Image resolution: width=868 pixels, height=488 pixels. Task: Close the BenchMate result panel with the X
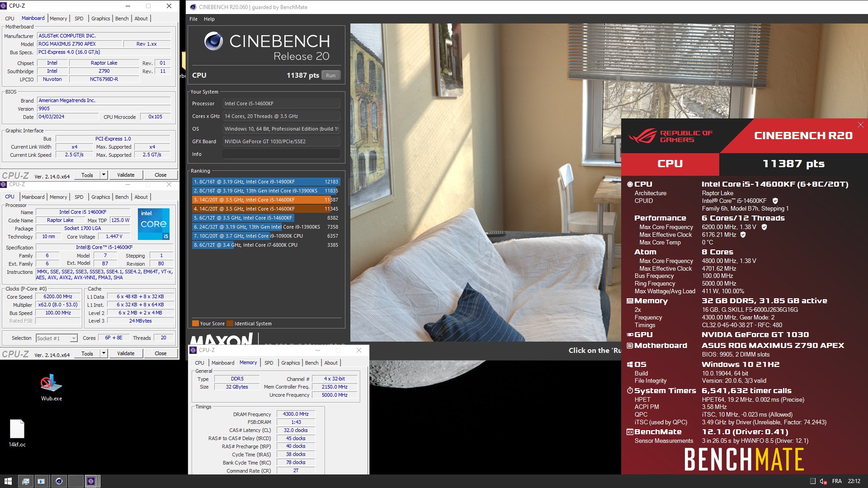tap(861, 125)
